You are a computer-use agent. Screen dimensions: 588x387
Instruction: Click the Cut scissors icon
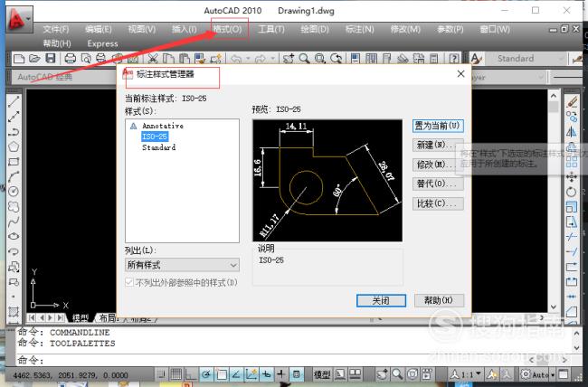click(152, 59)
